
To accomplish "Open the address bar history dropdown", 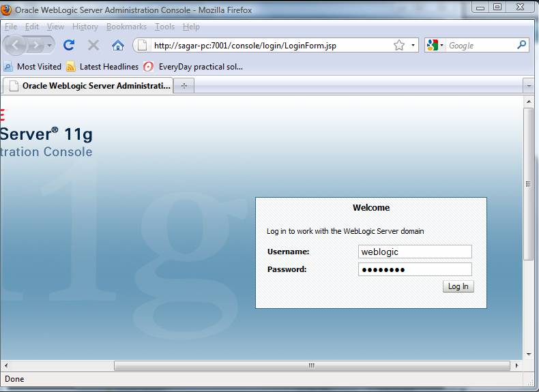I will coord(413,45).
